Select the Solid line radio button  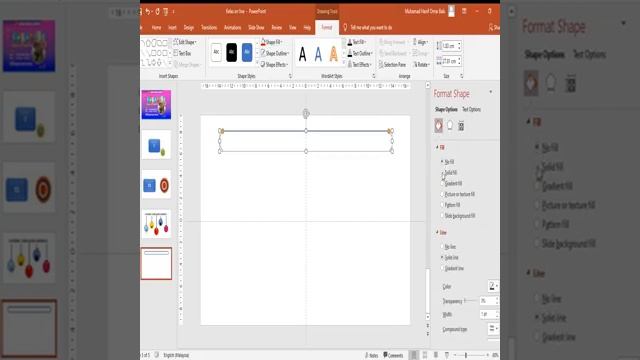(x=442, y=258)
